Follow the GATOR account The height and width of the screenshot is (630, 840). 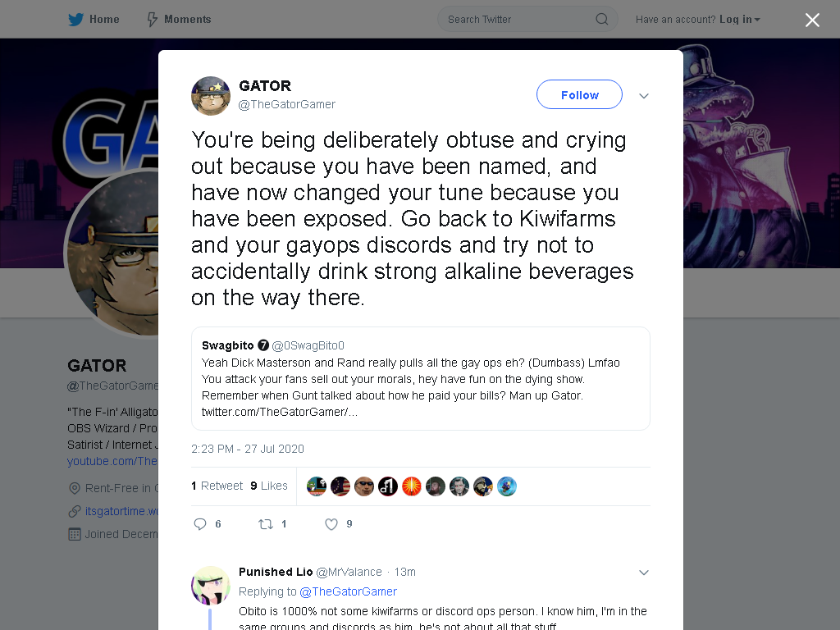point(579,94)
